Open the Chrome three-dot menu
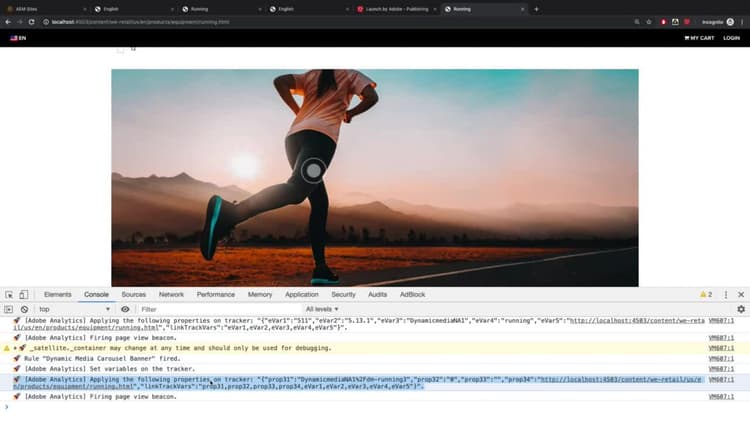The image size is (750, 421). [742, 22]
